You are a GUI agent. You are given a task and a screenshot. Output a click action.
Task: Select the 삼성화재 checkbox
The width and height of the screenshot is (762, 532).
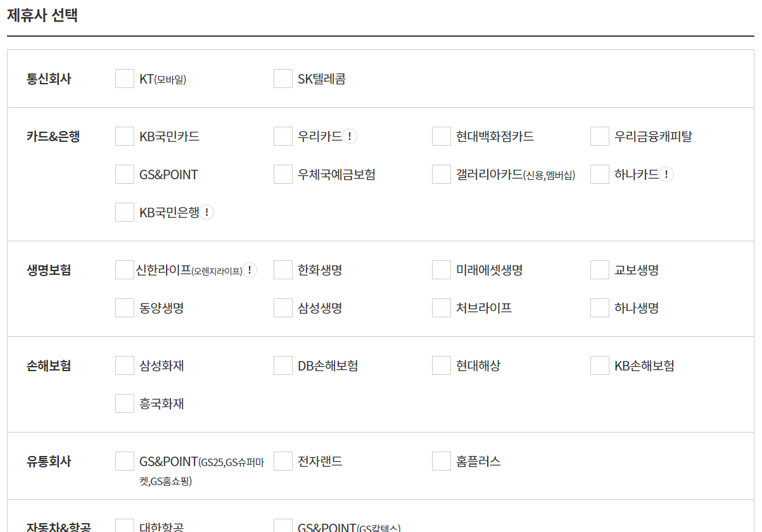(x=125, y=365)
